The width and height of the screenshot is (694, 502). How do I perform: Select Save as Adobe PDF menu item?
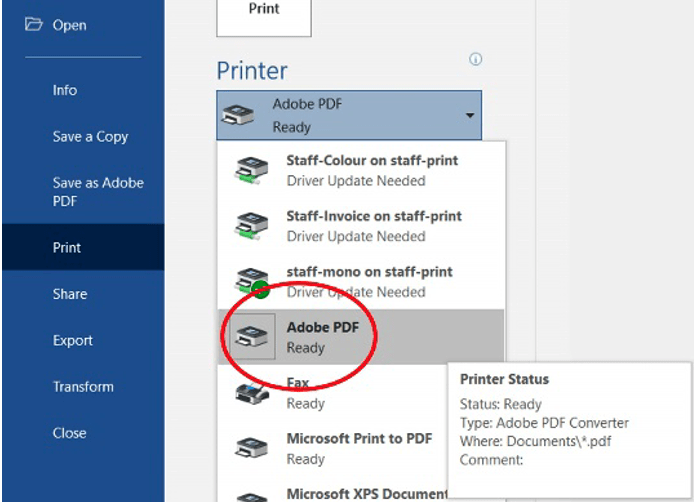pos(98,192)
